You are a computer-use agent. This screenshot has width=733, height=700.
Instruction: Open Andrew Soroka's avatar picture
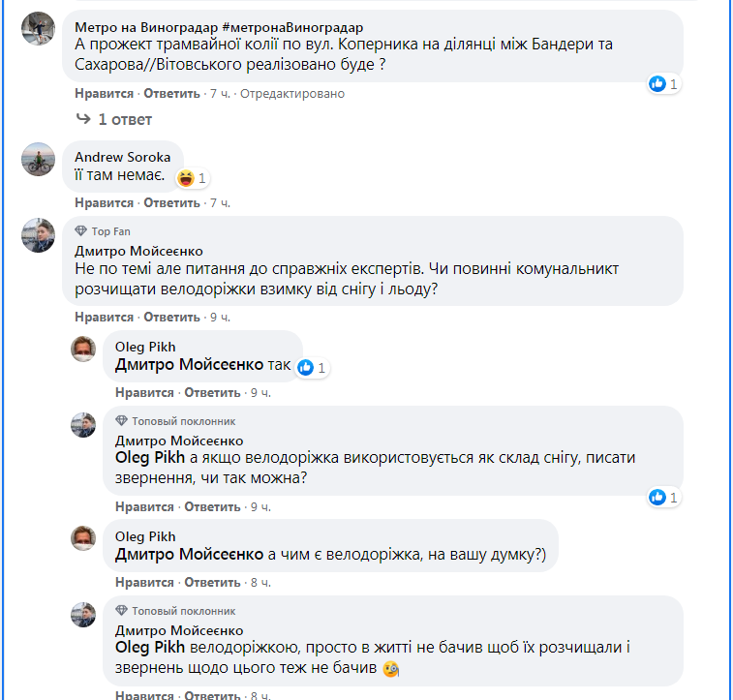(x=38, y=159)
